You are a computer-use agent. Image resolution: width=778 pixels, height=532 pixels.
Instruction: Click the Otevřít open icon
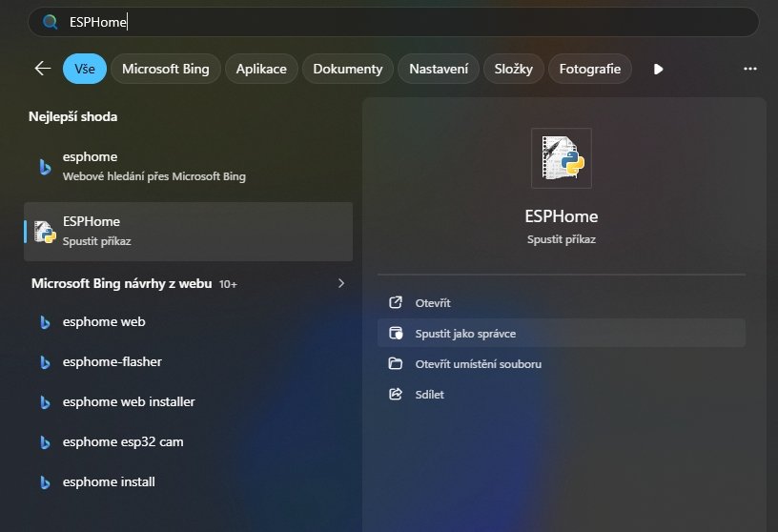pyautogui.click(x=396, y=302)
